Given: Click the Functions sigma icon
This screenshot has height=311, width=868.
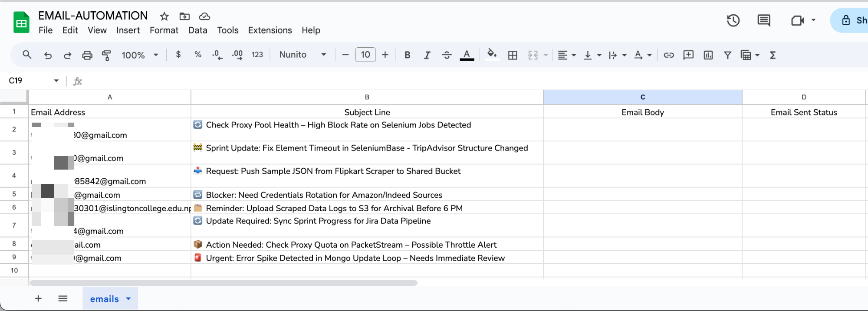Looking at the screenshot, I should click(773, 55).
